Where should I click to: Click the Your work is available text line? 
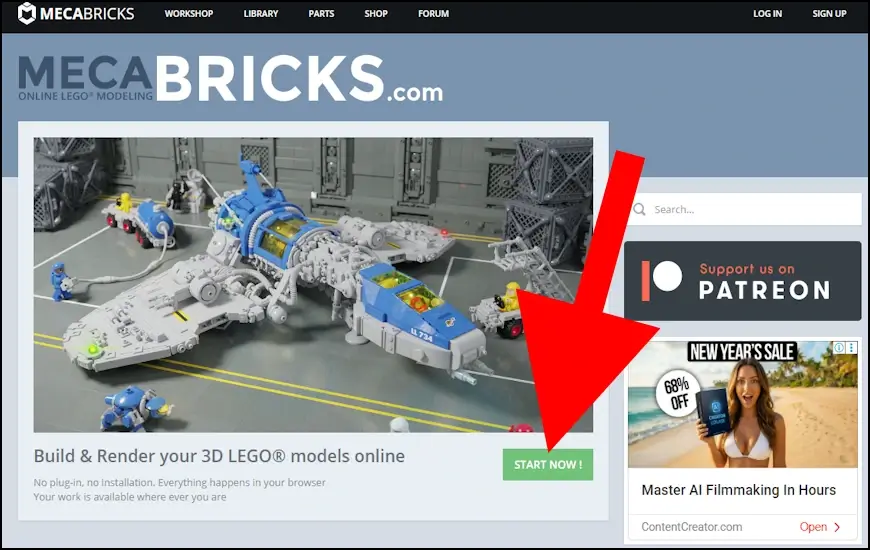[x=130, y=497]
